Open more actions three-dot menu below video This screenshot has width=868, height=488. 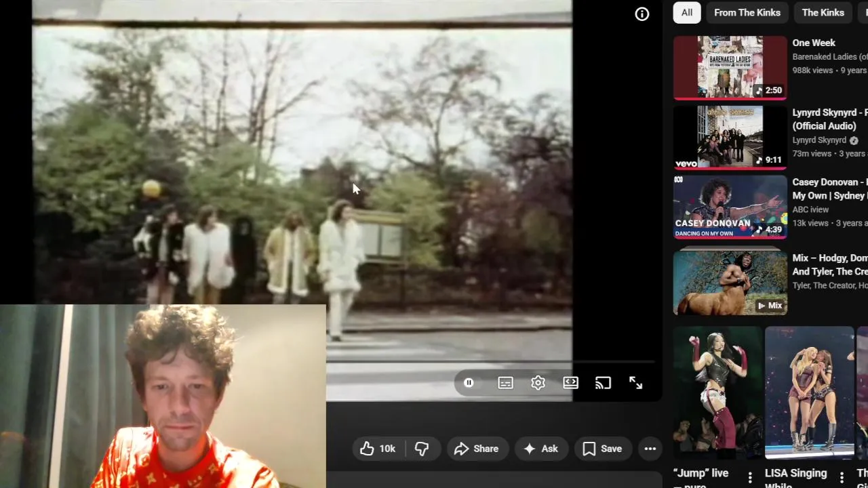650,449
